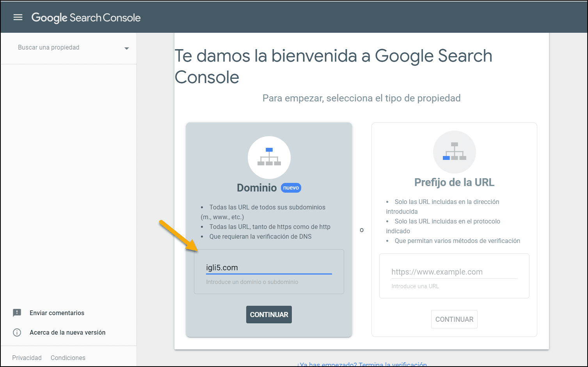Click the info circle icon
The height and width of the screenshot is (367, 588).
click(17, 332)
